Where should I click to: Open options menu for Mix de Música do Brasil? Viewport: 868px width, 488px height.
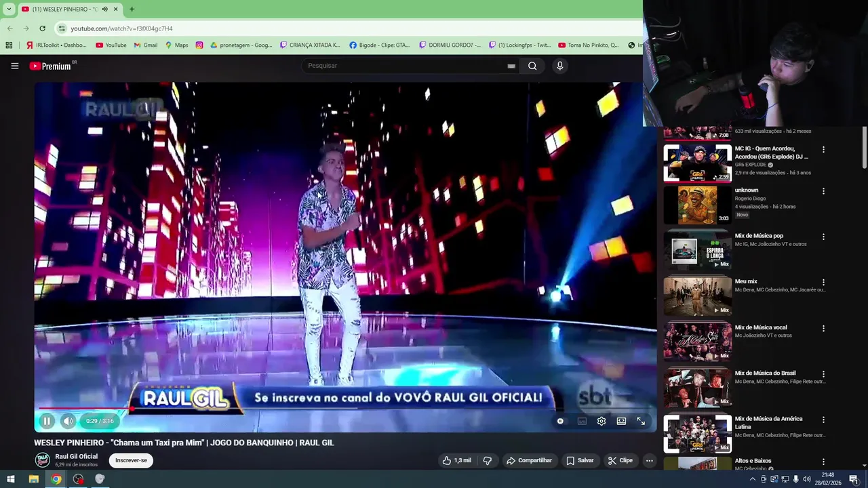[823, 374]
